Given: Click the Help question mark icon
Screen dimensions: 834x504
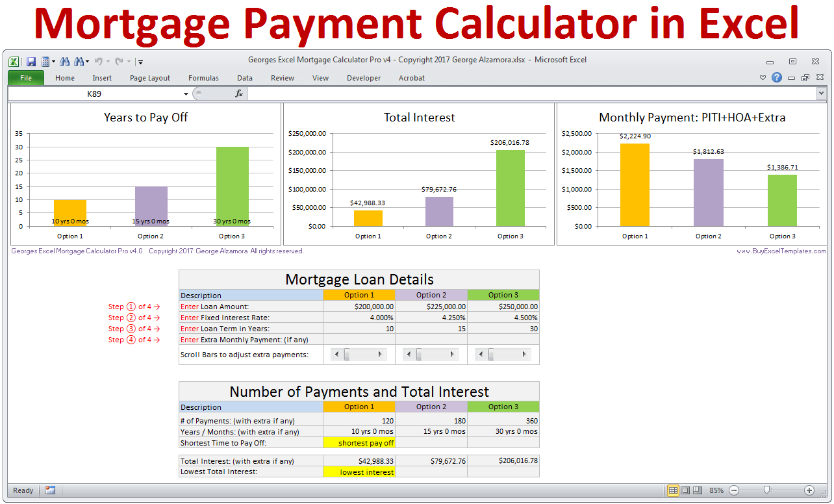Looking at the screenshot, I should [x=777, y=77].
